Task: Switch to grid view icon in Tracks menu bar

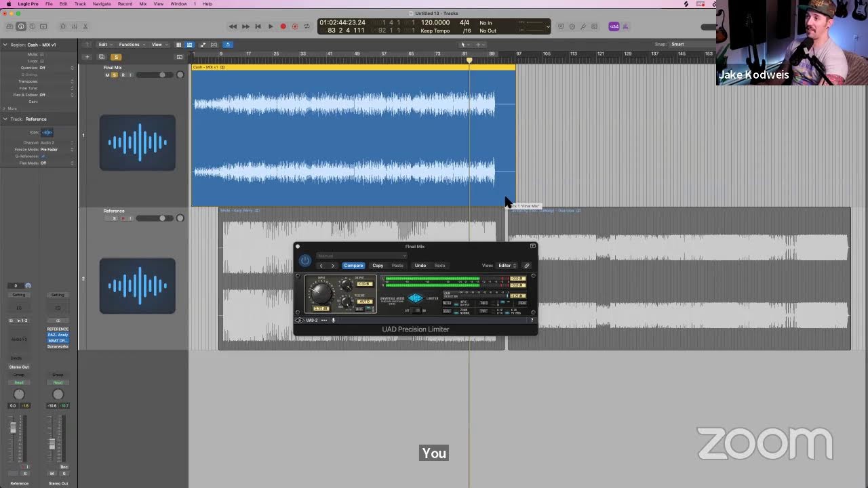Action: 178,45
